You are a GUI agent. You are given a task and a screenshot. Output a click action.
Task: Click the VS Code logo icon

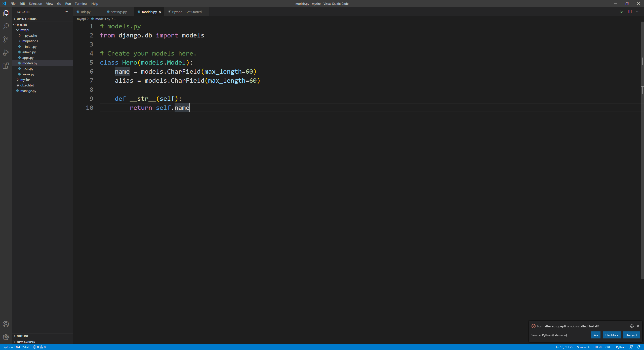coord(4,4)
